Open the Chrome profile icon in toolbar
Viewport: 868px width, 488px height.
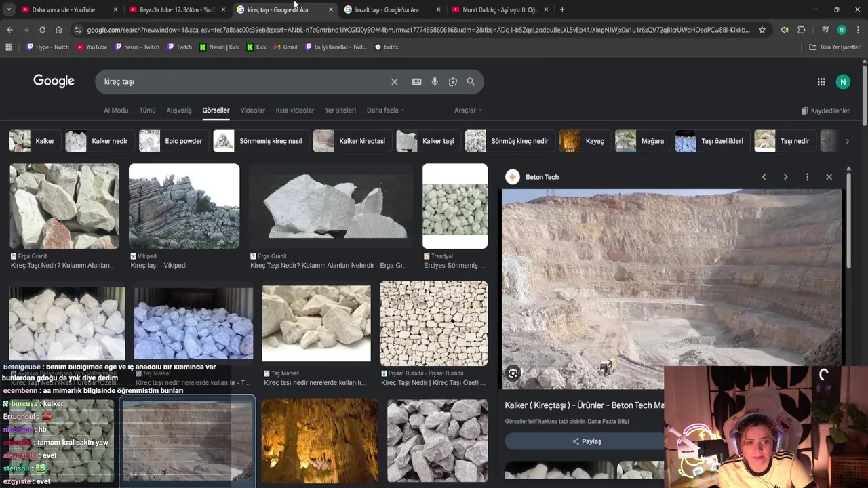[x=842, y=30]
